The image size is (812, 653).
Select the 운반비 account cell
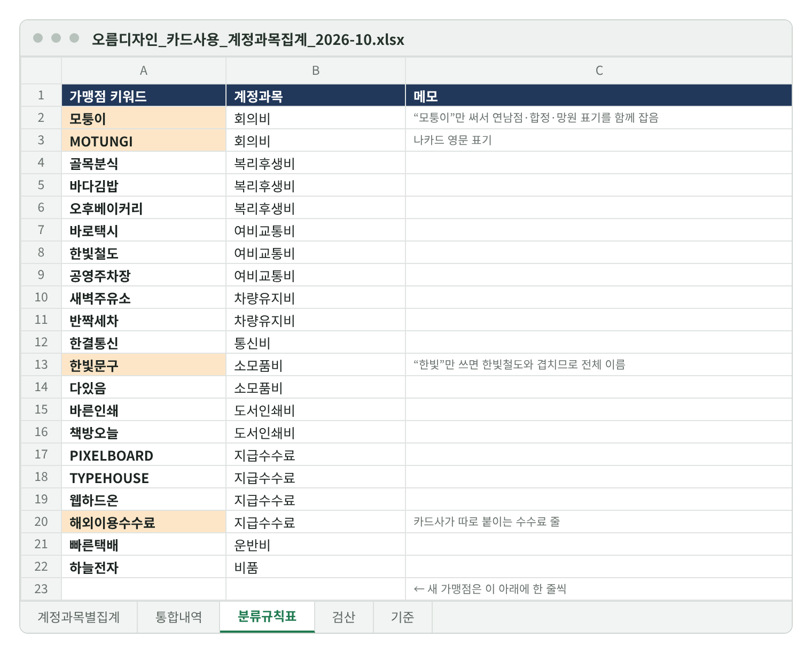coord(316,545)
